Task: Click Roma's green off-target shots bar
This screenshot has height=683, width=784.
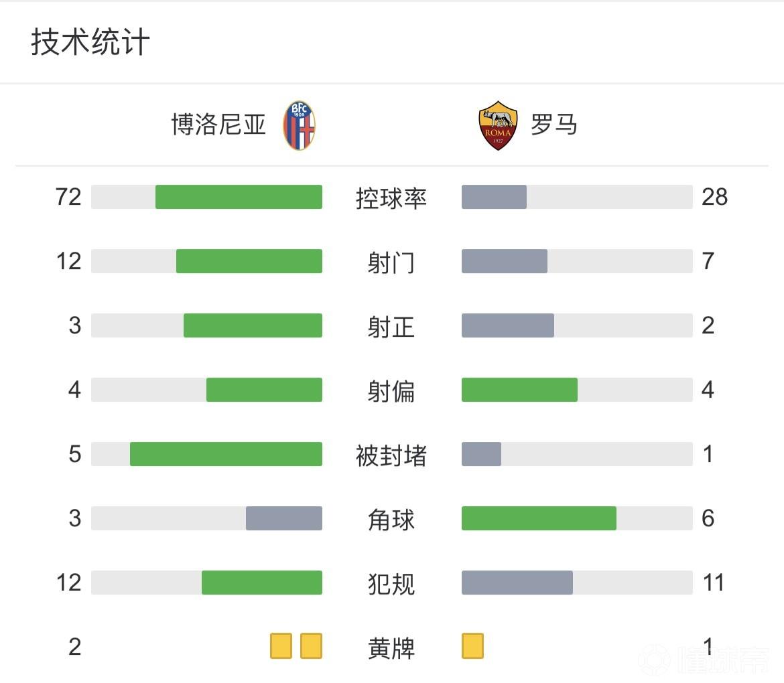Action: pyautogui.click(x=519, y=390)
